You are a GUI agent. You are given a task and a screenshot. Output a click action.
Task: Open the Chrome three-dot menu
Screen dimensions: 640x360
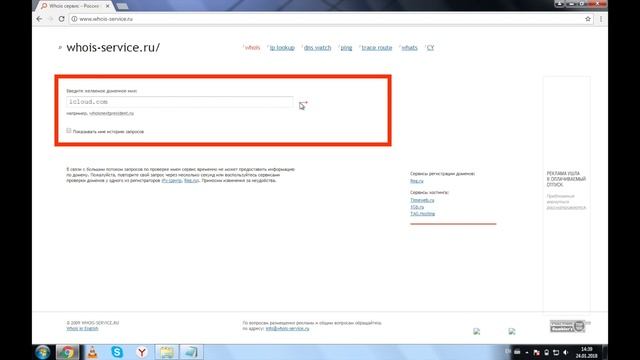pyautogui.click(x=601, y=19)
